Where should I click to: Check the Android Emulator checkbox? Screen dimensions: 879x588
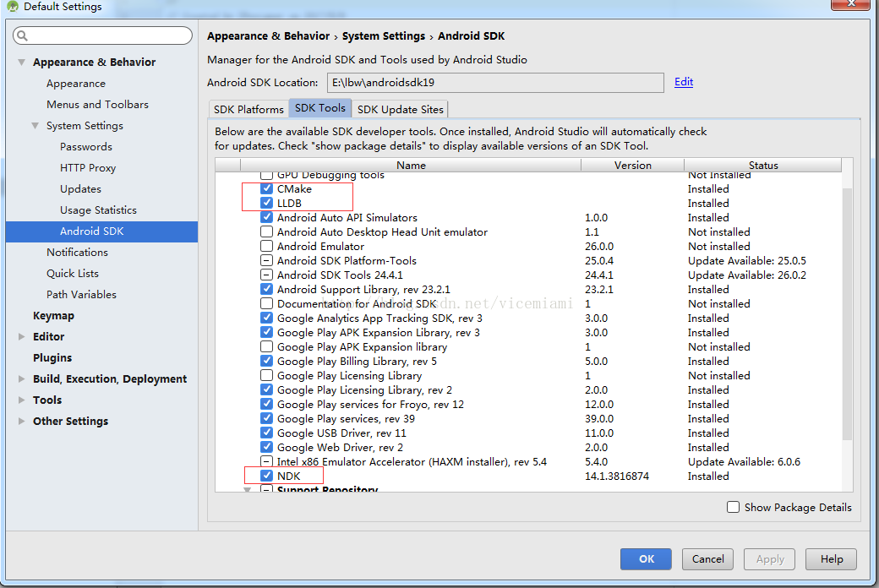267,246
